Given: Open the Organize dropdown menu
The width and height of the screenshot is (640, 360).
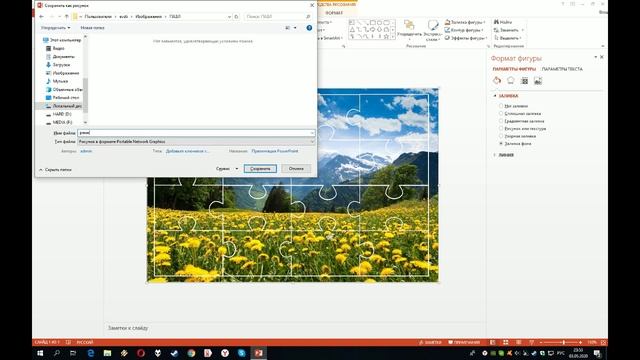Looking at the screenshot, I should click(x=56, y=28).
